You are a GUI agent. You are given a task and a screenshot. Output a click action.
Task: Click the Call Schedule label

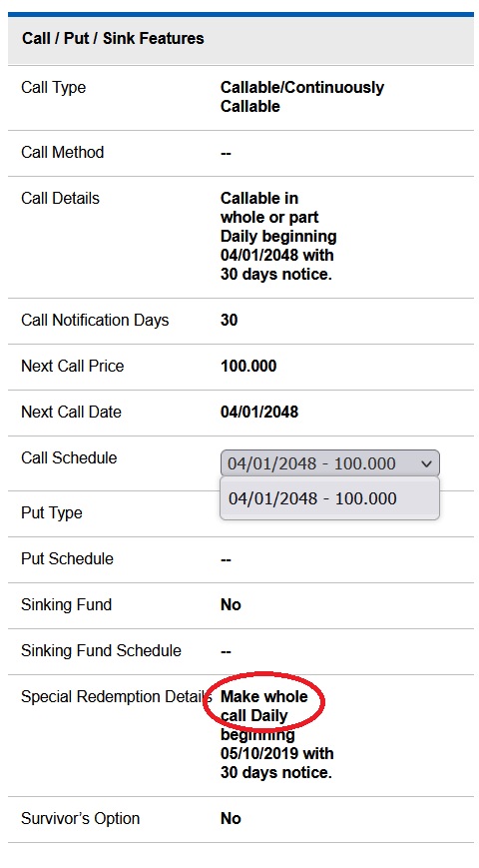coord(69,457)
